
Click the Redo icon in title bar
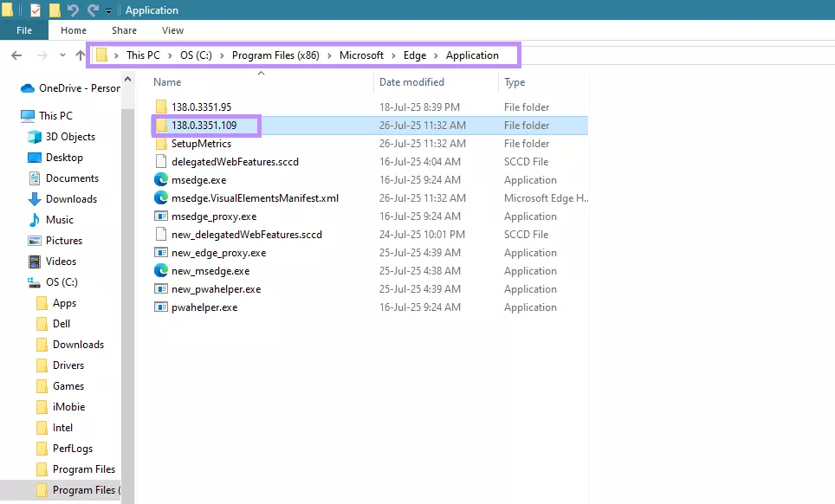(x=93, y=10)
